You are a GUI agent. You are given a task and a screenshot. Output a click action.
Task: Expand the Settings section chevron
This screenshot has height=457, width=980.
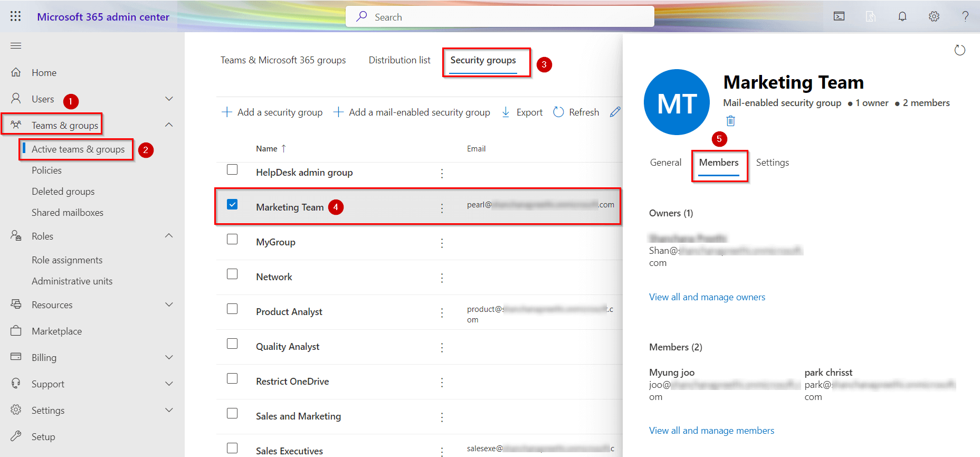click(x=169, y=410)
